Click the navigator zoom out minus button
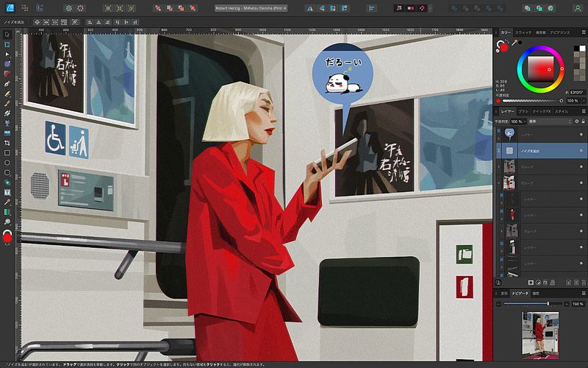Screen dimensions: 588x368 pyautogui.click(x=498, y=304)
